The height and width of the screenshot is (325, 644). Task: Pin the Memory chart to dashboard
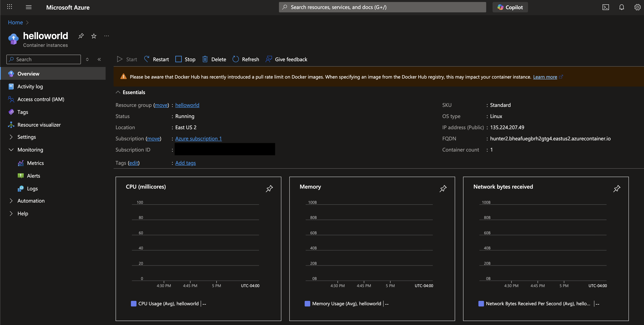[x=443, y=188]
